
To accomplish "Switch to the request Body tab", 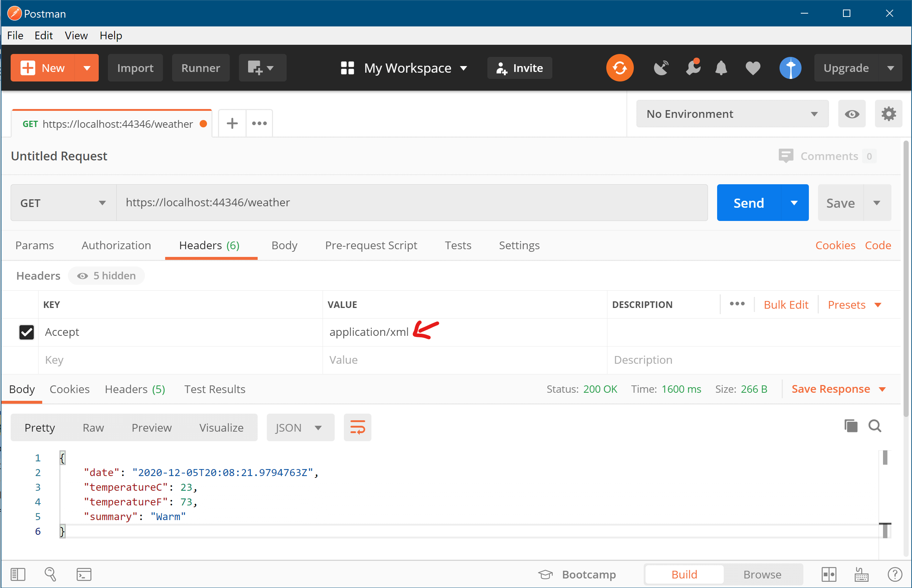I will coord(284,245).
